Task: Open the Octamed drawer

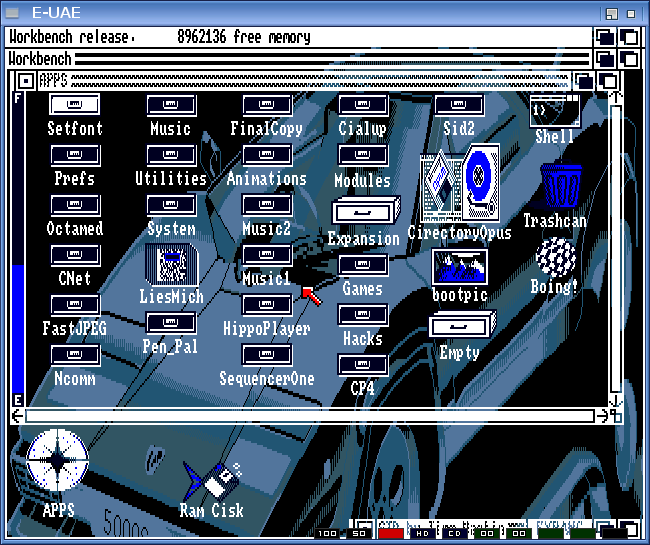Action: tap(75, 206)
